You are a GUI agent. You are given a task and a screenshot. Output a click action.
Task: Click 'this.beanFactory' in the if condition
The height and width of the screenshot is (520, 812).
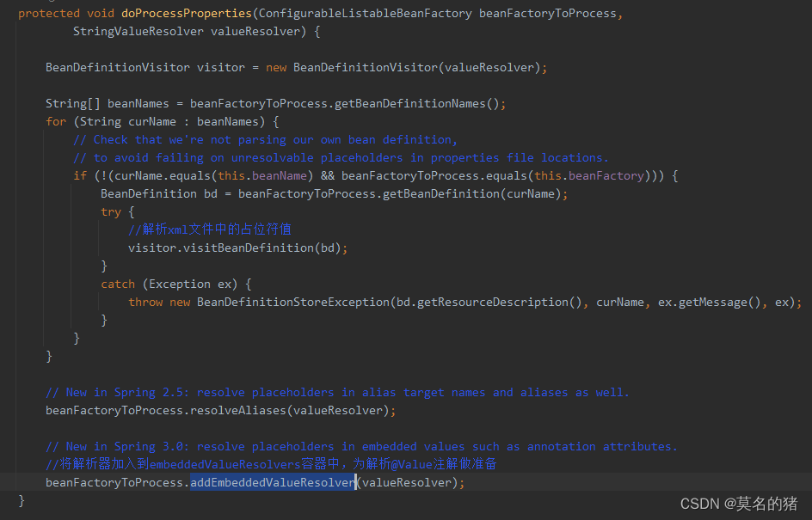tap(589, 176)
